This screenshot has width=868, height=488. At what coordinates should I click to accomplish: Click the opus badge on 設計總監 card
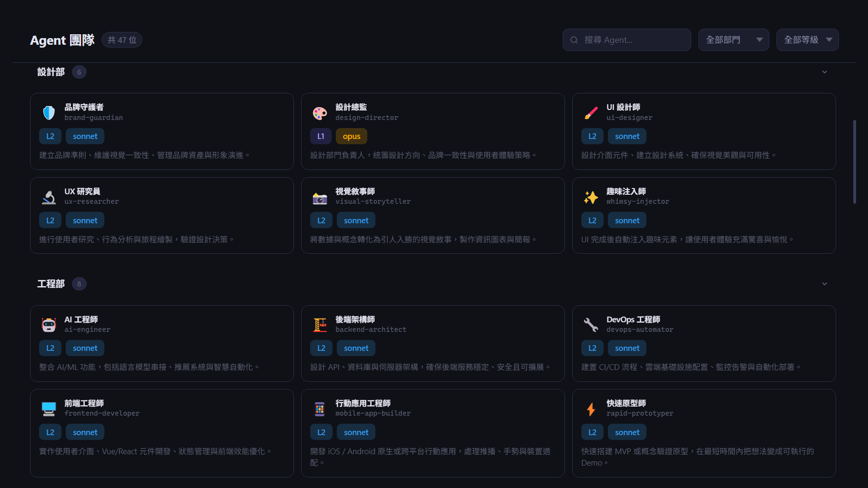coord(351,136)
